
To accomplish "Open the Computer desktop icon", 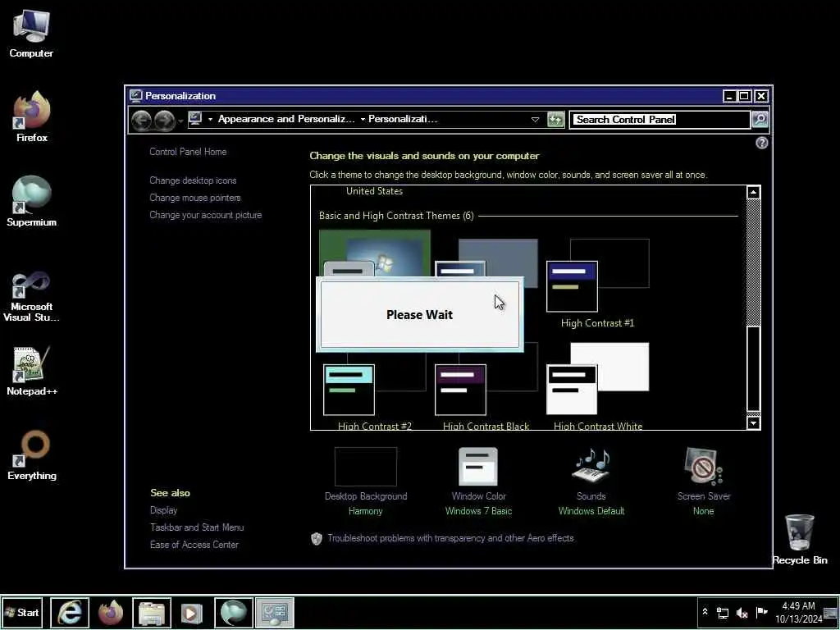I will coord(31,33).
